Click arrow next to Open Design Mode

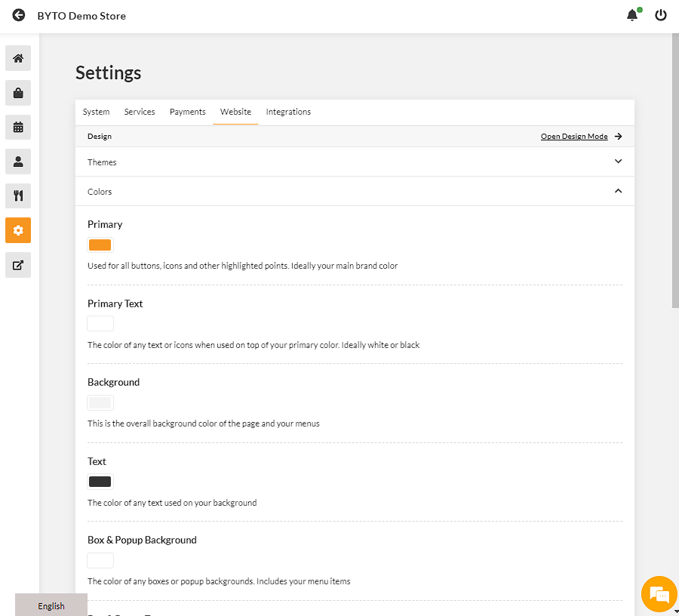tap(619, 137)
